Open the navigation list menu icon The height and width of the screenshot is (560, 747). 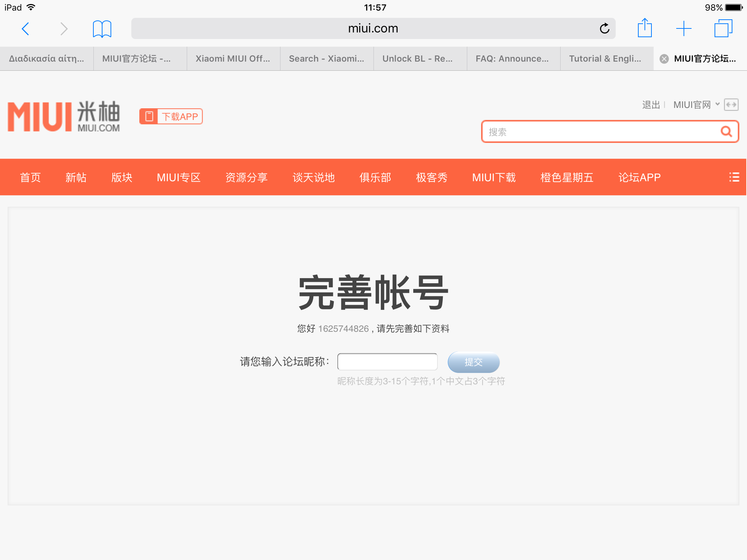click(734, 177)
